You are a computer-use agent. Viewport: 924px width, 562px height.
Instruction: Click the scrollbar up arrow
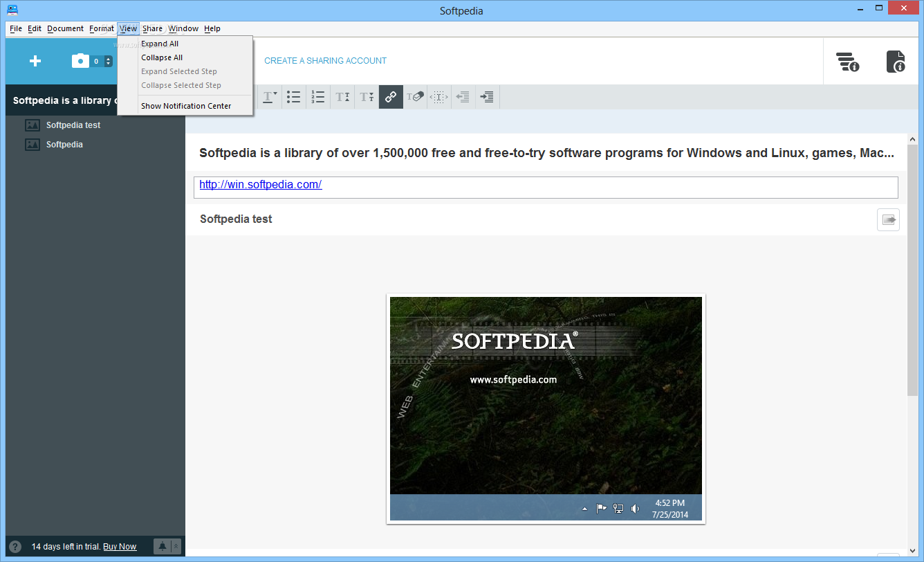(913, 139)
